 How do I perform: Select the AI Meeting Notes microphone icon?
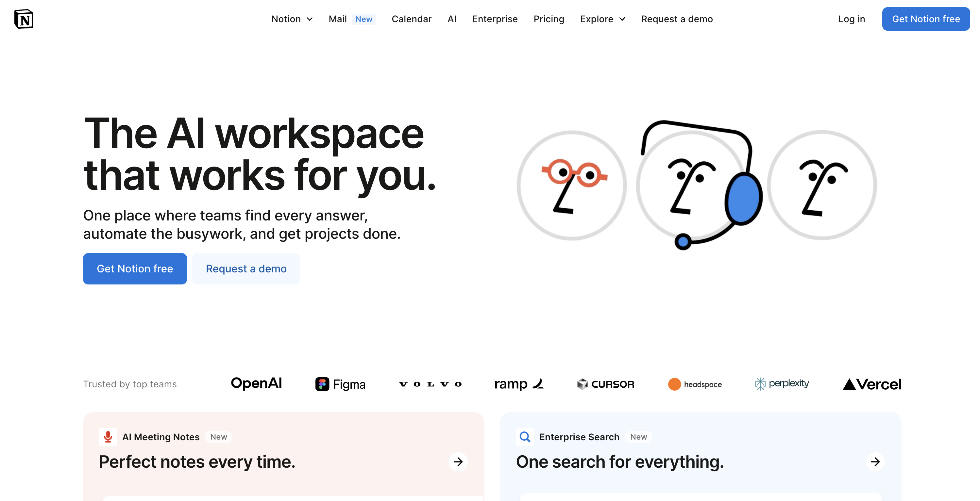[108, 437]
